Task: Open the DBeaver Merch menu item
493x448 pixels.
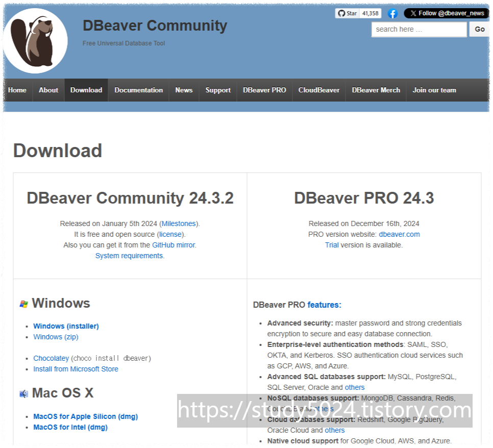Action: pyautogui.click(x=376, y=90)
